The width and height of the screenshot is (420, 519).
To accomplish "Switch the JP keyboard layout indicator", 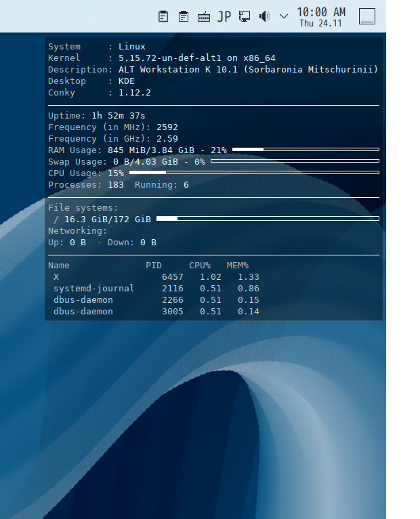I will [x=224, y=16].
